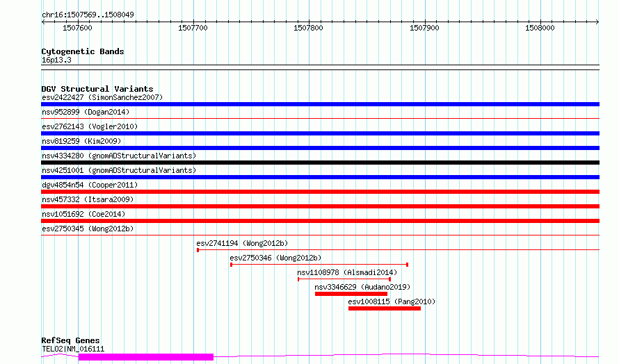Click the 1508000 ruler position label
This screenshot has width=619, height=364.
(540, 28)
